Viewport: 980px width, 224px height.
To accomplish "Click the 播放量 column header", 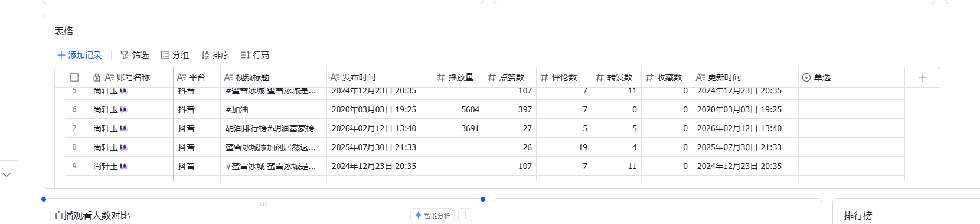I will pyautogui.click(x=459, y=77).
